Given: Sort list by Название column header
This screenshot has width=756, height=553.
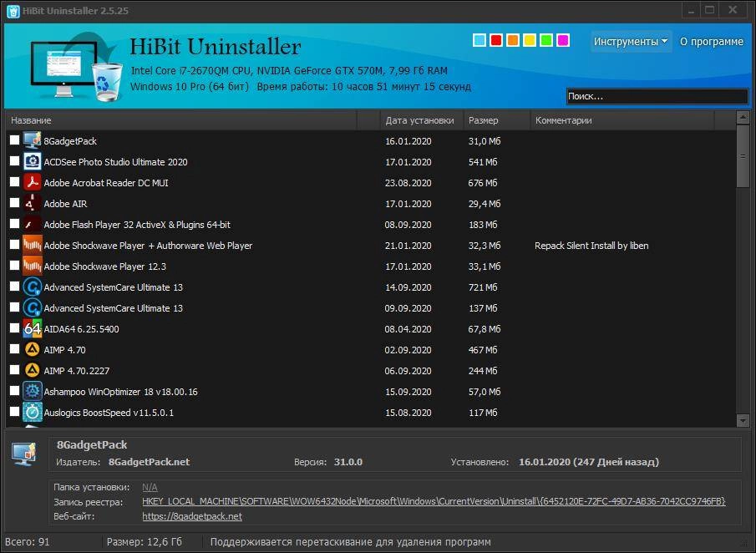Looking at the screenshot, I should [x=180, y=120].
